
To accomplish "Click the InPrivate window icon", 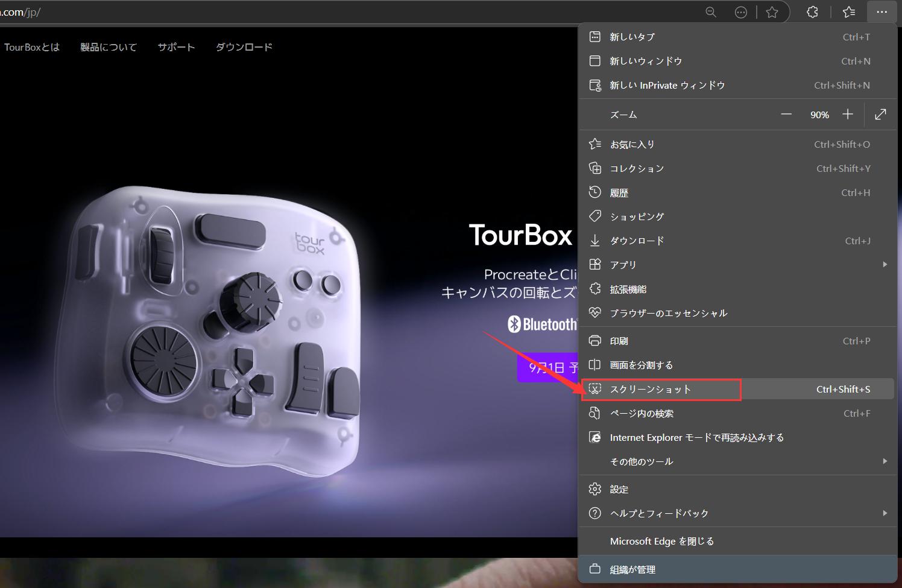I will [x=594, y=85].
